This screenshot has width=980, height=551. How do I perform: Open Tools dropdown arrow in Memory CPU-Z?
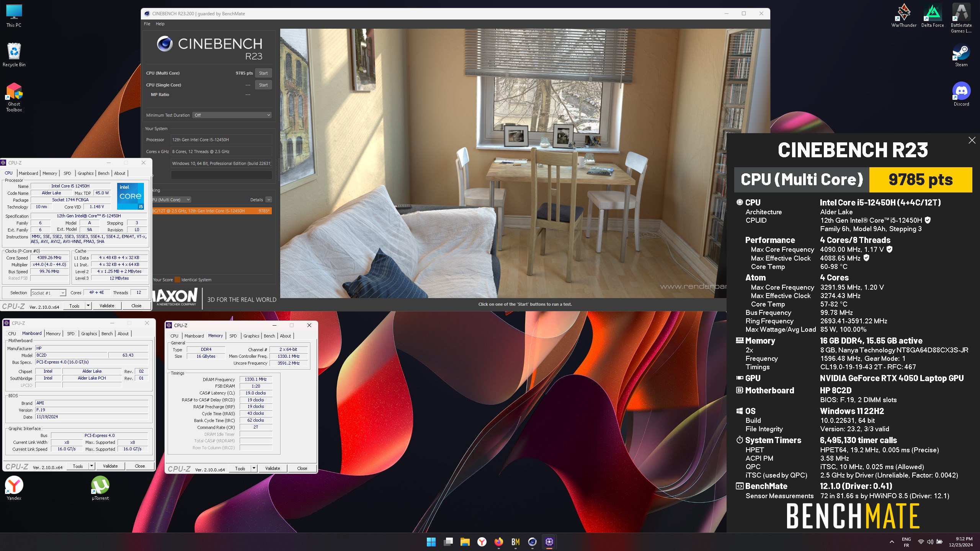254,468
